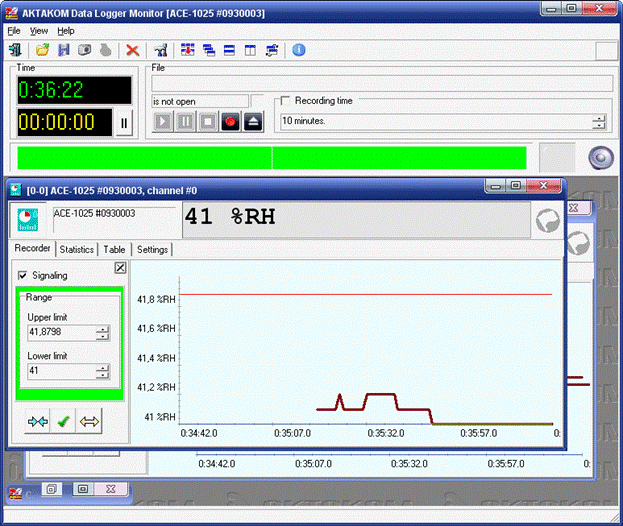Increase the Upper limit with spinner arrow

click(102, 329)
